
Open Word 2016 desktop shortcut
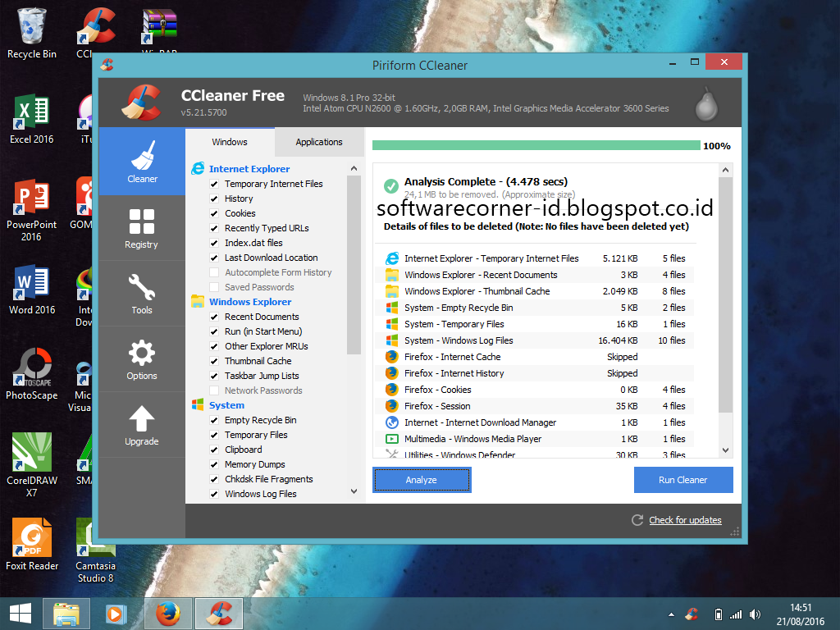32,290
